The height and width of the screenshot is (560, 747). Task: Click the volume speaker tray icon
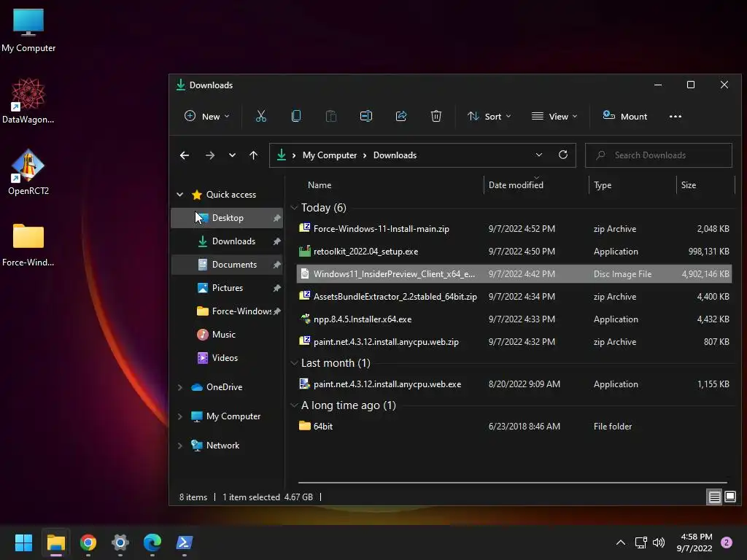659,542
